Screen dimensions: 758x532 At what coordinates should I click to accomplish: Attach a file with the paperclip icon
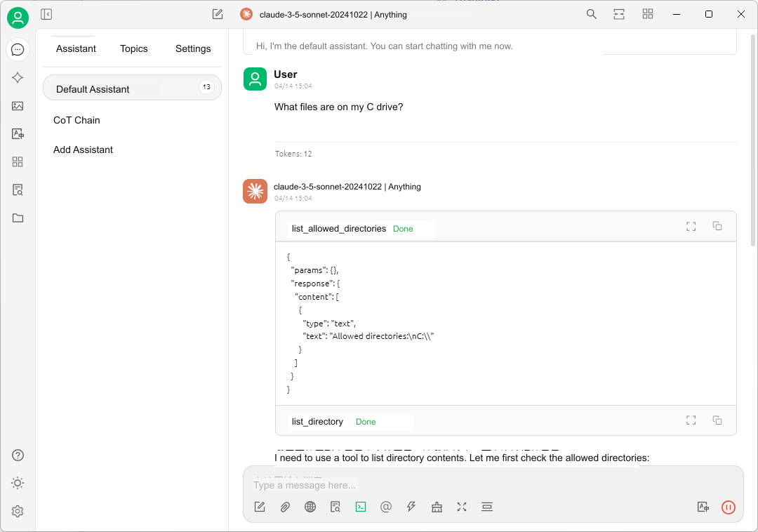[x=285, y=507]
